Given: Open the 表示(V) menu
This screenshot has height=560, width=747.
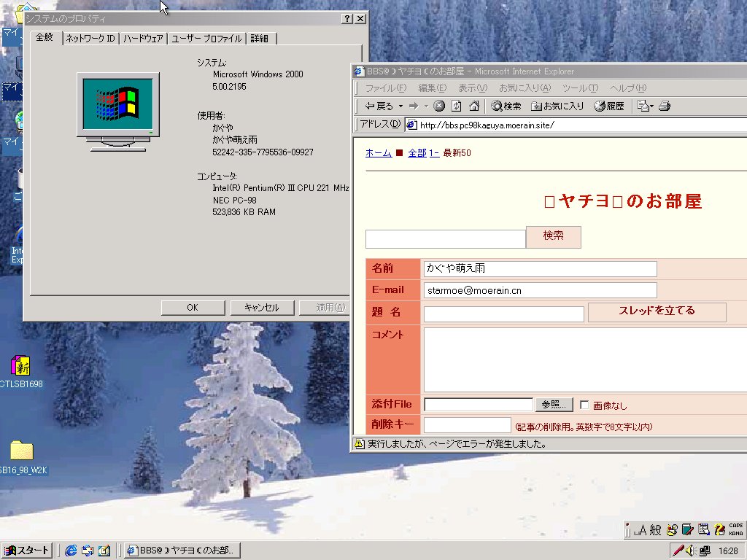Looking at the screenshot, I should pyautogui.click(x=472, y=88).
